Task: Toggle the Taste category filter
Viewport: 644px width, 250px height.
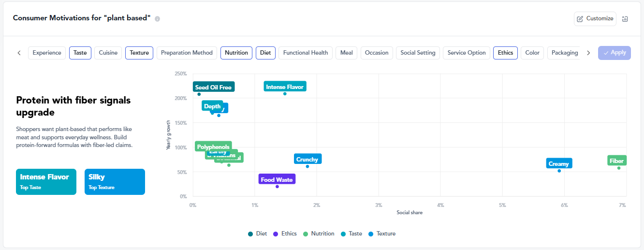Action: point(80,53)
